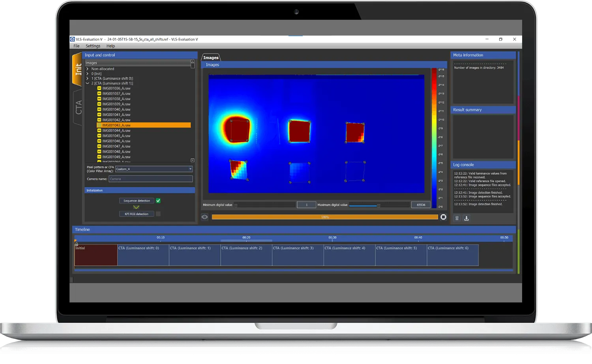Image resolution: width=592 pixels, height=364 pixels.
Task: Click the scroll down arrow of Images tree
Action: point(193,160)
